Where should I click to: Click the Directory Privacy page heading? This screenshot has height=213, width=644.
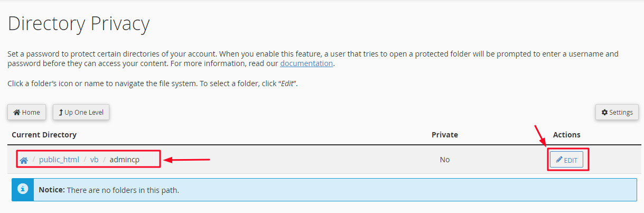[79, 24]
